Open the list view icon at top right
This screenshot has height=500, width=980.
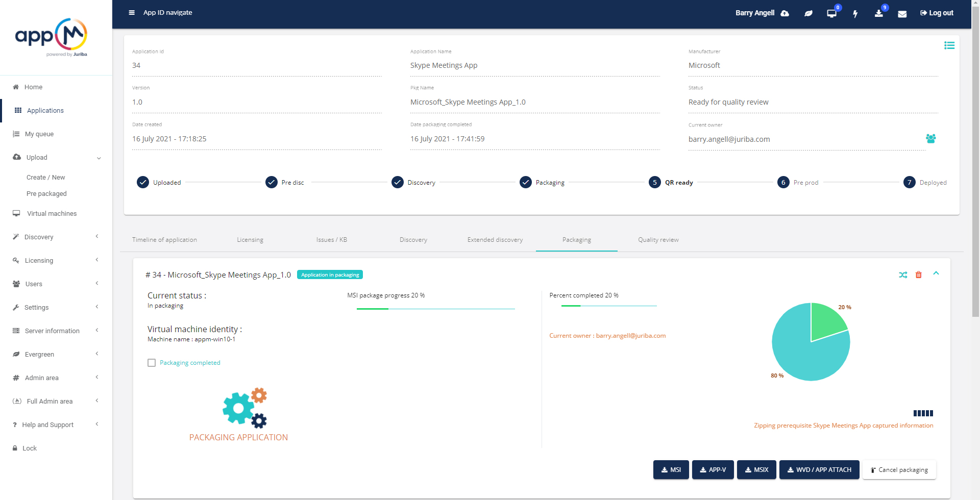pos(949,45)
